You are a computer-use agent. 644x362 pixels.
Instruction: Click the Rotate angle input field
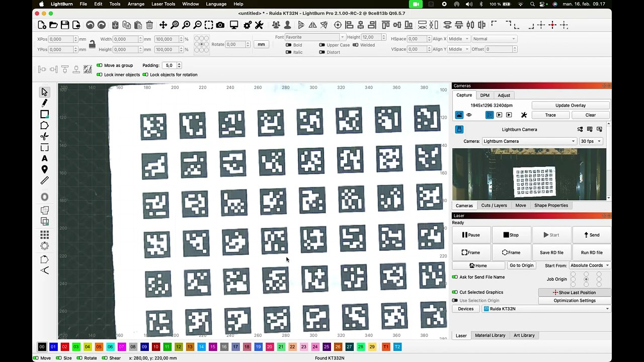tap(235, 44)
